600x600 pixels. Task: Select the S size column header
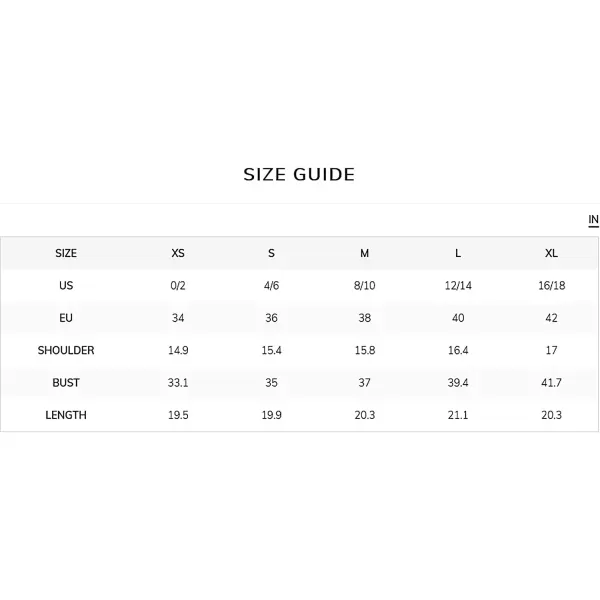[271, 253]
